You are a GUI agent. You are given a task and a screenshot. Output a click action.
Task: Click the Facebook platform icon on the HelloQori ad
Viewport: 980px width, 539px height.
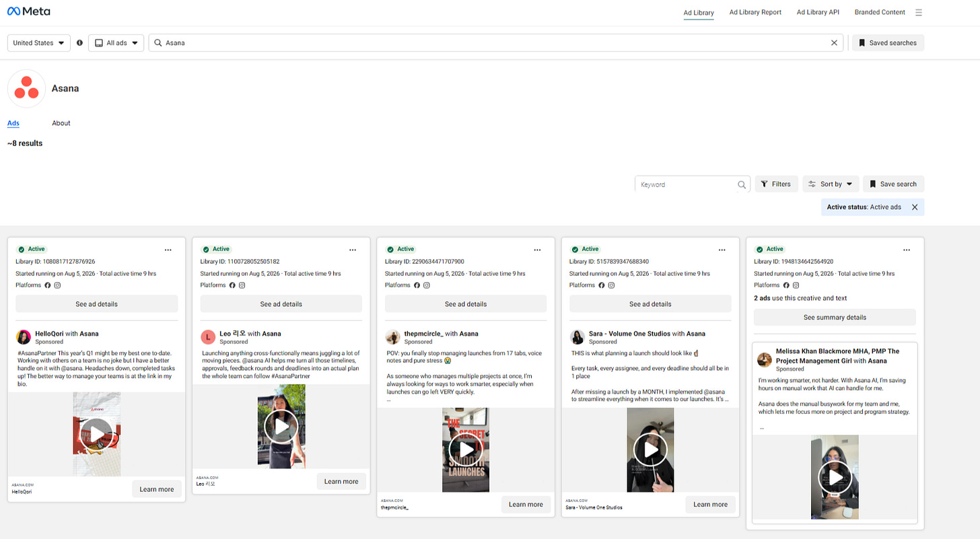point(48,285)
